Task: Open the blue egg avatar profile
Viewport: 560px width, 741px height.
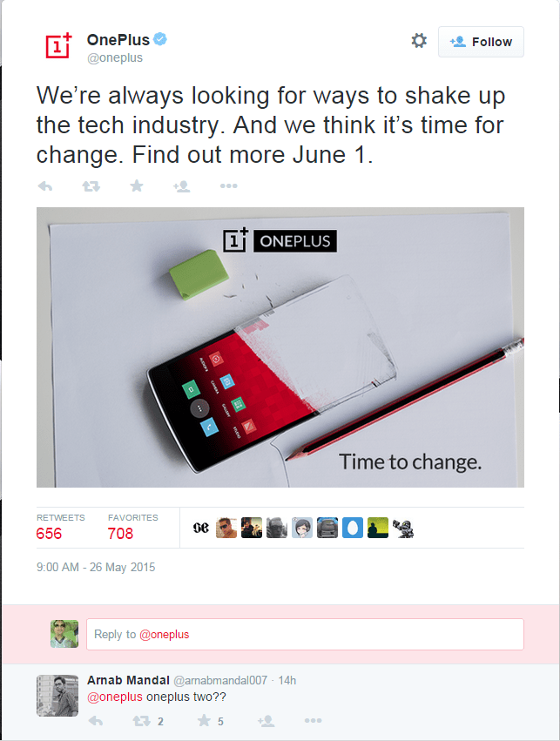Action: click(353, 528)
